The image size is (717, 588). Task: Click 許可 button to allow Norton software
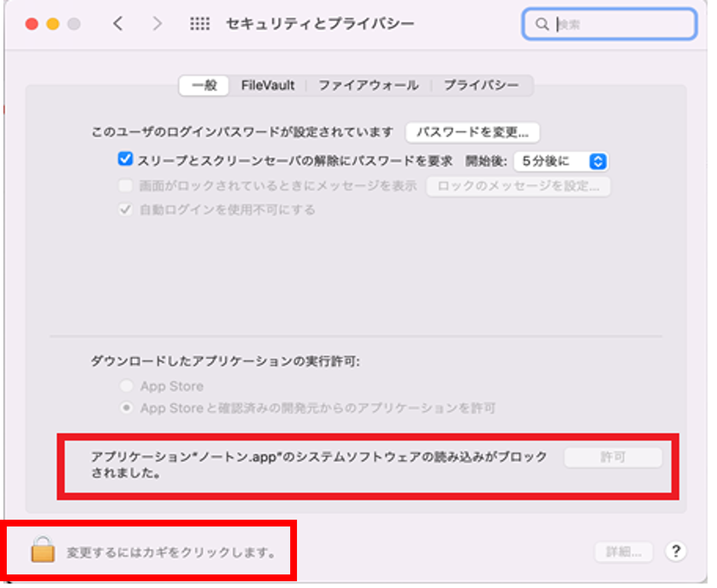point(613,457)
